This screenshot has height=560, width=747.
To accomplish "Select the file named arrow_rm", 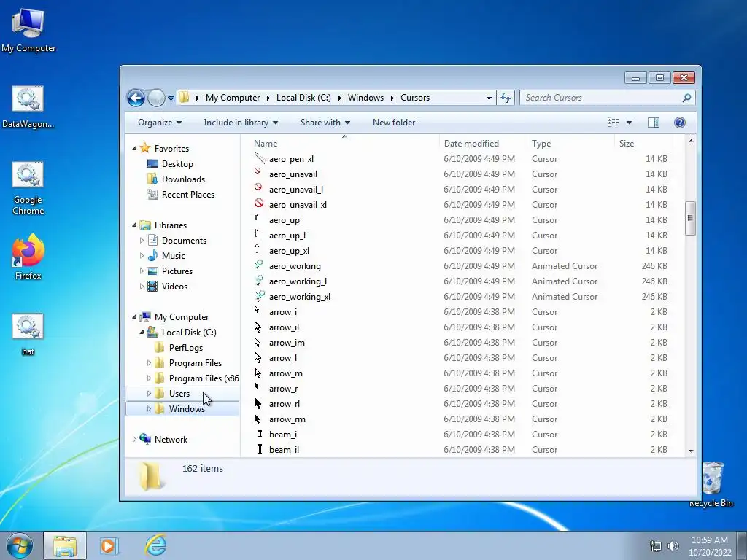I will (x=287, y=419).
